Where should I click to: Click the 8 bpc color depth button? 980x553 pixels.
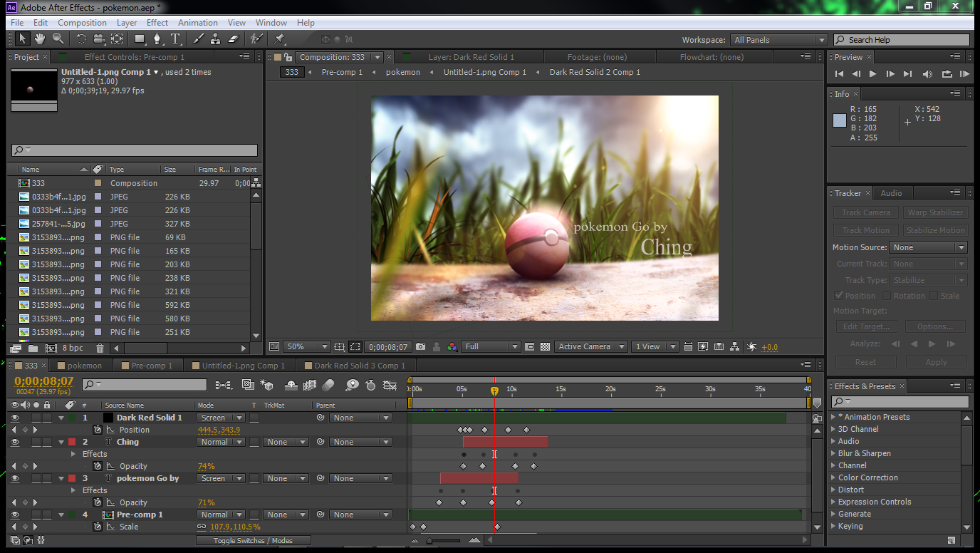click(73, 348)
